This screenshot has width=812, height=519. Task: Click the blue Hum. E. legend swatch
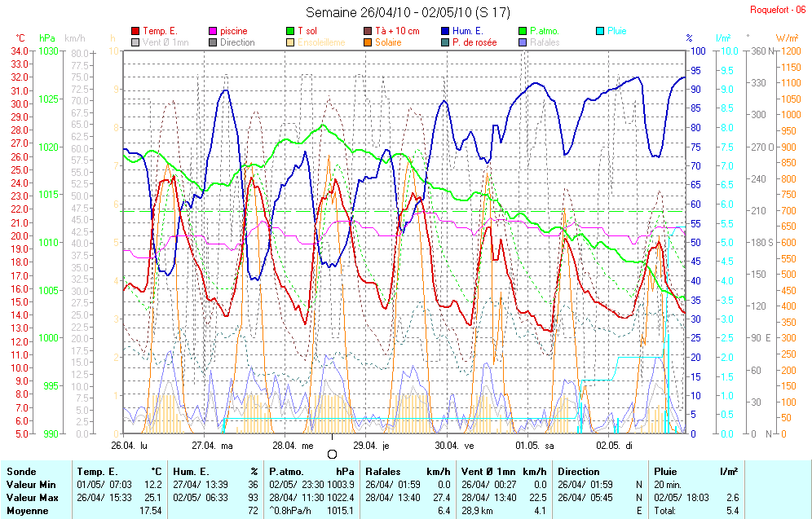tap(445, 31)
